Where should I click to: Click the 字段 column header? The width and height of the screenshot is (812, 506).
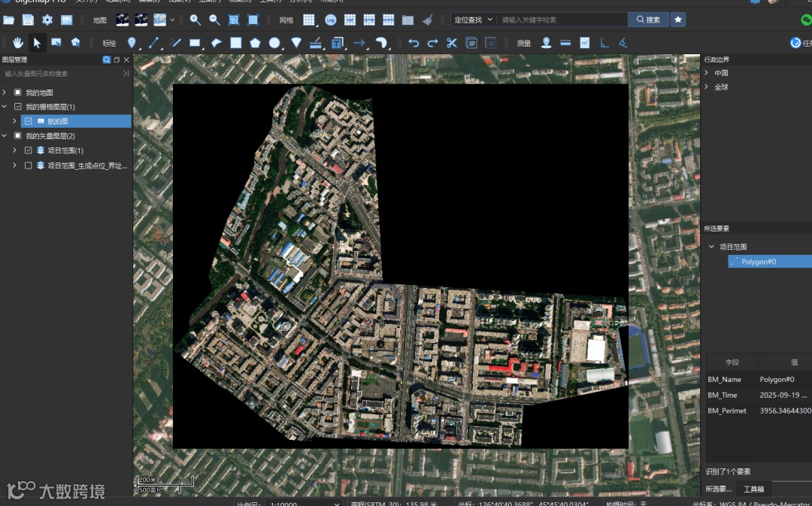[x=732, y=362]
